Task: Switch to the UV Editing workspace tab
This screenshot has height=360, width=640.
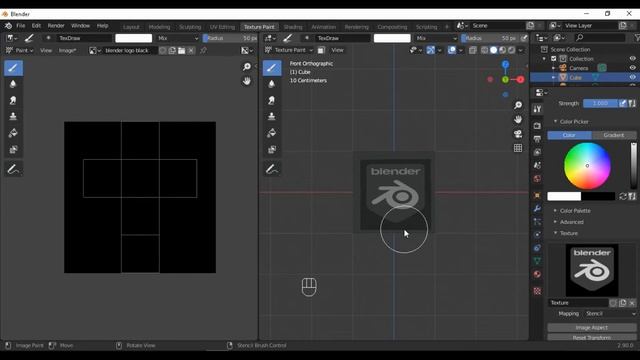Action: coord(222,27)
